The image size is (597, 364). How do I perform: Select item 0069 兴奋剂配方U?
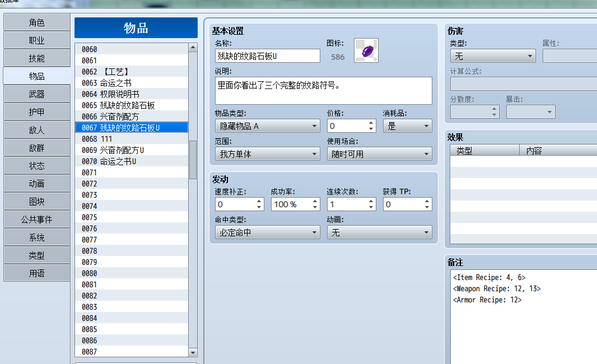pos(132,150)
